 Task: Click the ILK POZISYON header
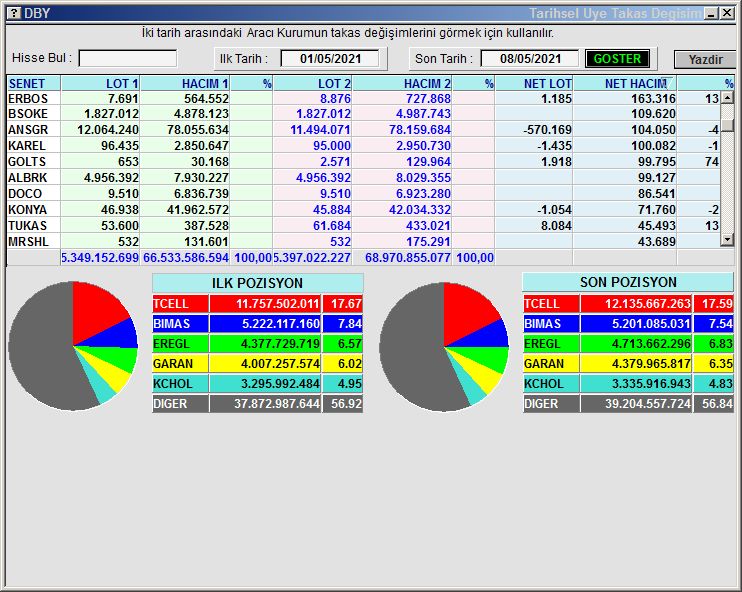[257, 283]
